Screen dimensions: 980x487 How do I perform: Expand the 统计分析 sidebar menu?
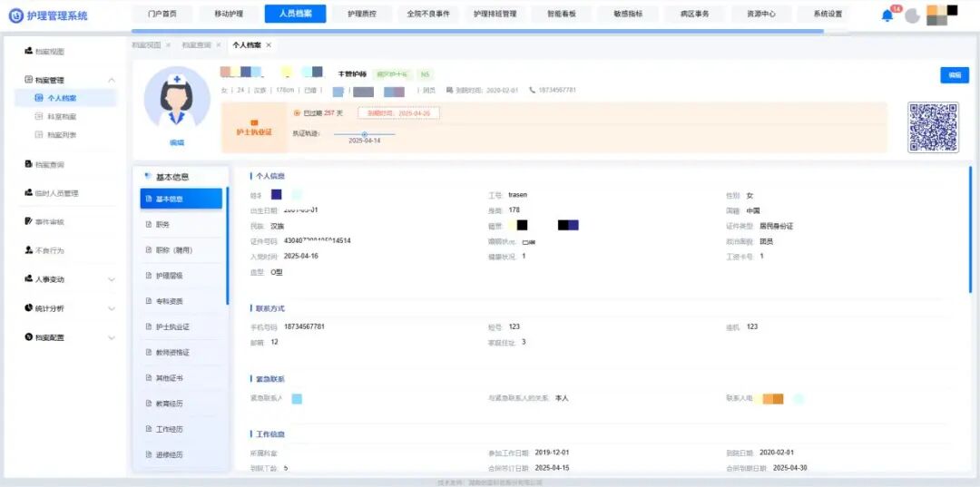pyautogui.click(x=112, y=308)
